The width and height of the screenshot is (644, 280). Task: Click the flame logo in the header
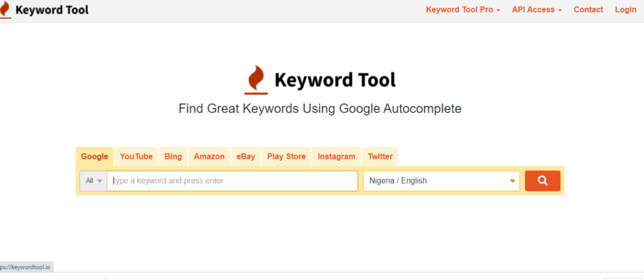[5, 10]
